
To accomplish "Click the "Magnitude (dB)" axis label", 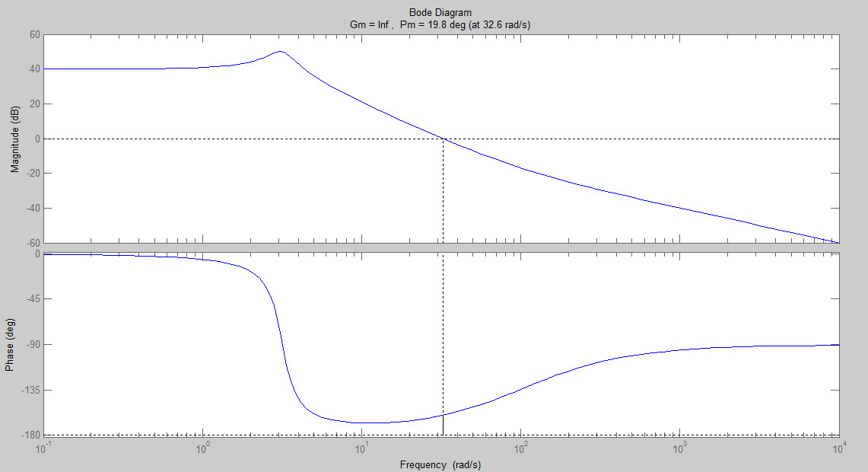I will tap(15, 139).
